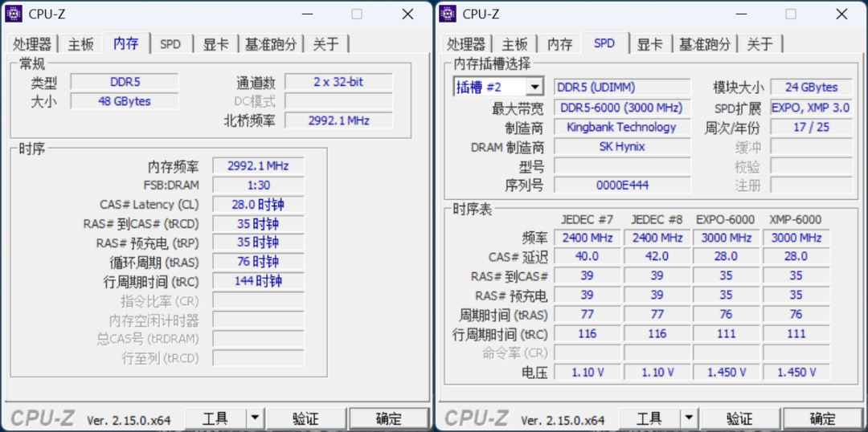Click 最大带宽 value DDR5-6000 (3000 MHz)

tap(622, 108)
